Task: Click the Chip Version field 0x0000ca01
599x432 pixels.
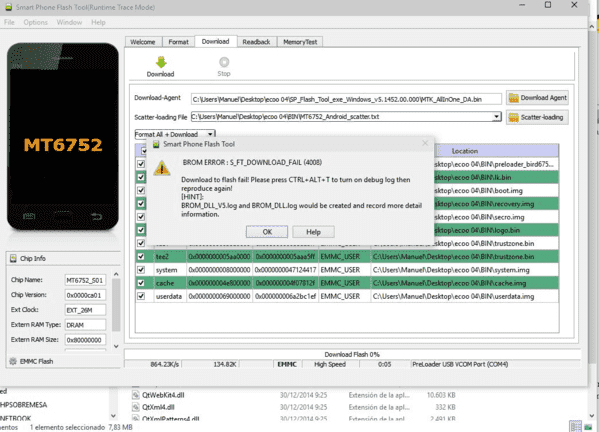Action: 85,295
